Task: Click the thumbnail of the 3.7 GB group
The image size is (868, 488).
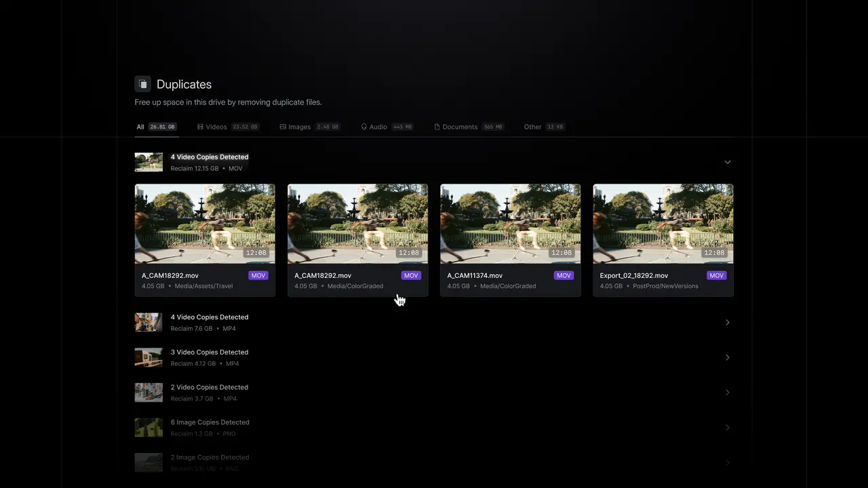Action: click(x=149, y=392)
